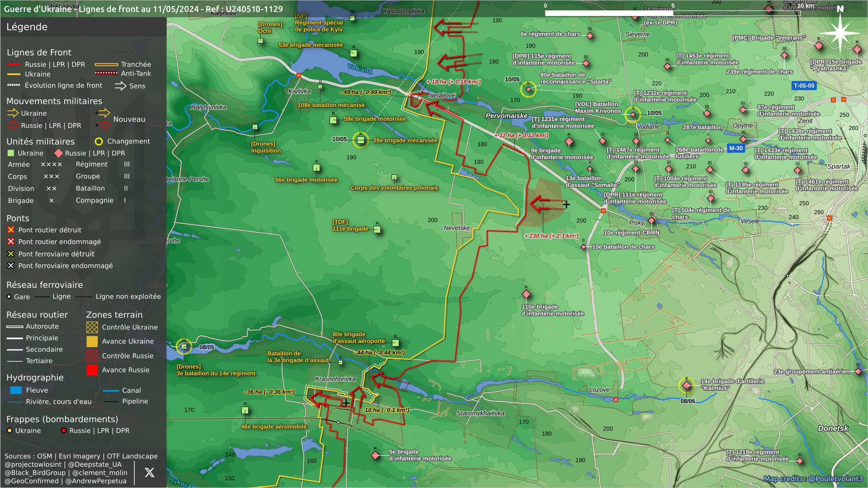Click the blue Fleuve legend swatch
This screenshot has height=488, width=868.
coord(16,390)
